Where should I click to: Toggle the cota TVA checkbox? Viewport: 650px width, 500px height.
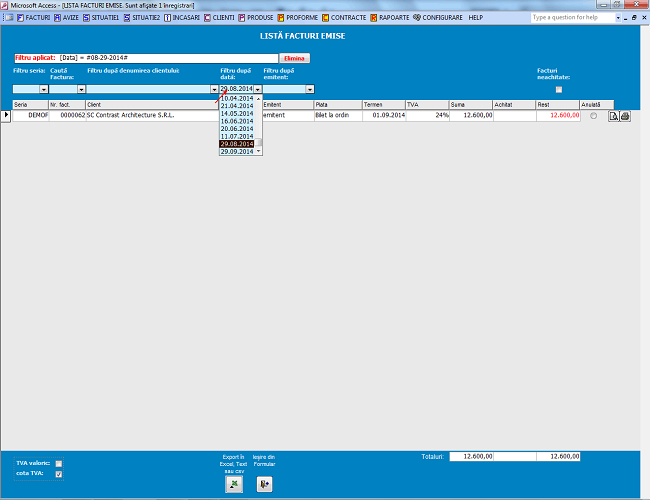pos(59,474)
